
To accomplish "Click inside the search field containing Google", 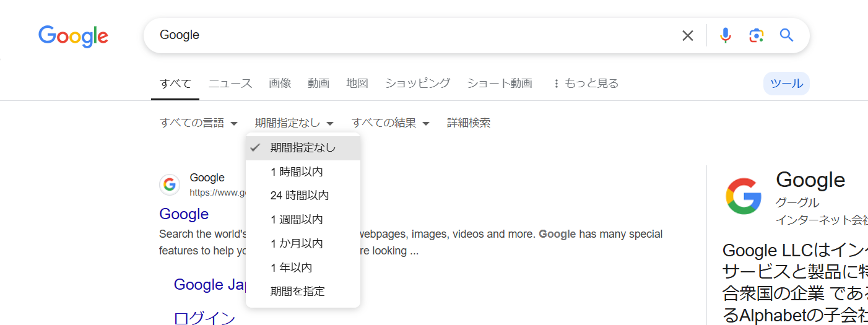I will coord(415,35).
